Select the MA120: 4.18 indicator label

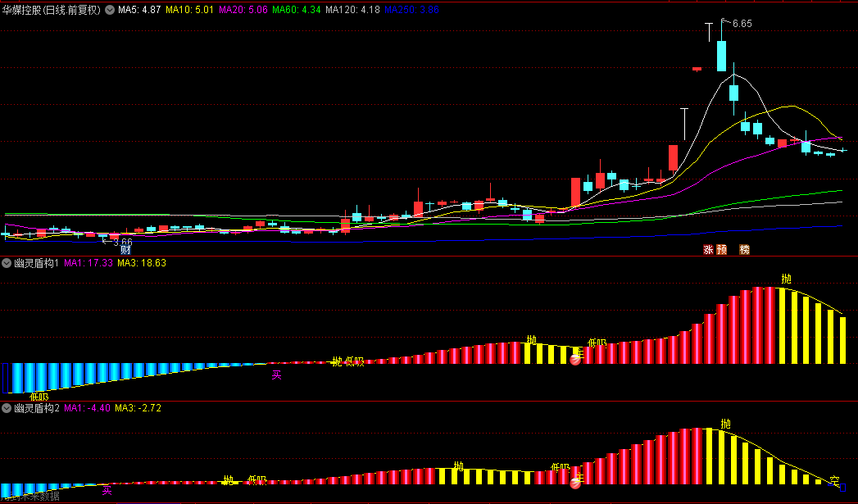click(x=352, y=10)
